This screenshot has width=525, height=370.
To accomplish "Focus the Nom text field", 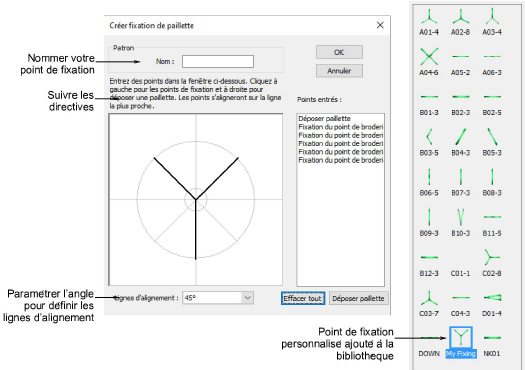I will 218,62.
